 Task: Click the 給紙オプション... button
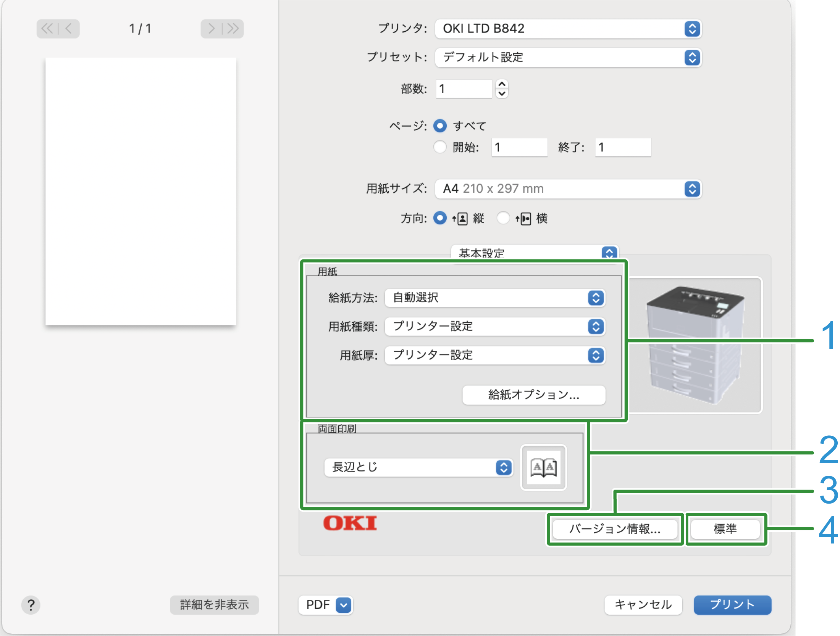point(534,395)
